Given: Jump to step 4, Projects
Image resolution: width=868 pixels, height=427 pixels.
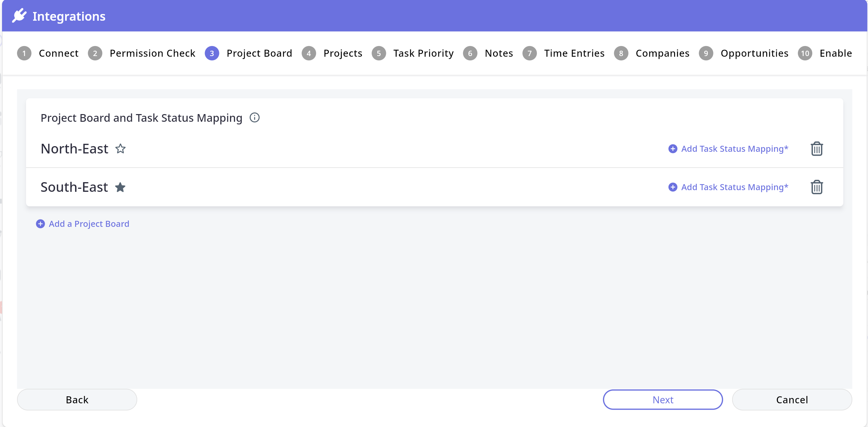Looking at the screenshot, I should tap(332, 53).
